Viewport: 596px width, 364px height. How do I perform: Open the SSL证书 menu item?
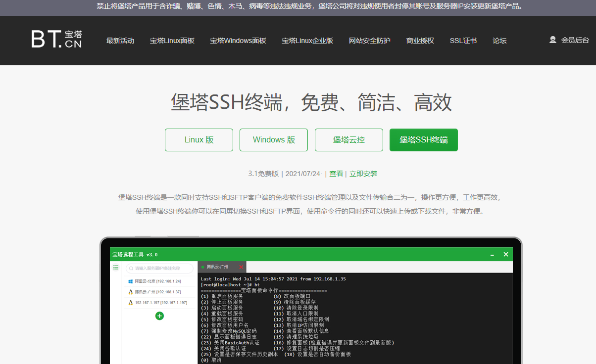point(463,41)
